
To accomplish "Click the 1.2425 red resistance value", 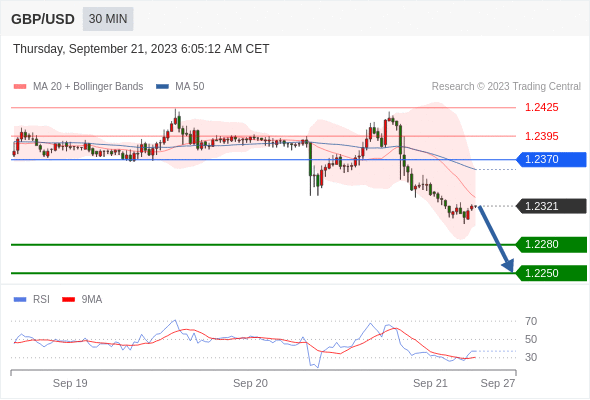I will 541,108.
